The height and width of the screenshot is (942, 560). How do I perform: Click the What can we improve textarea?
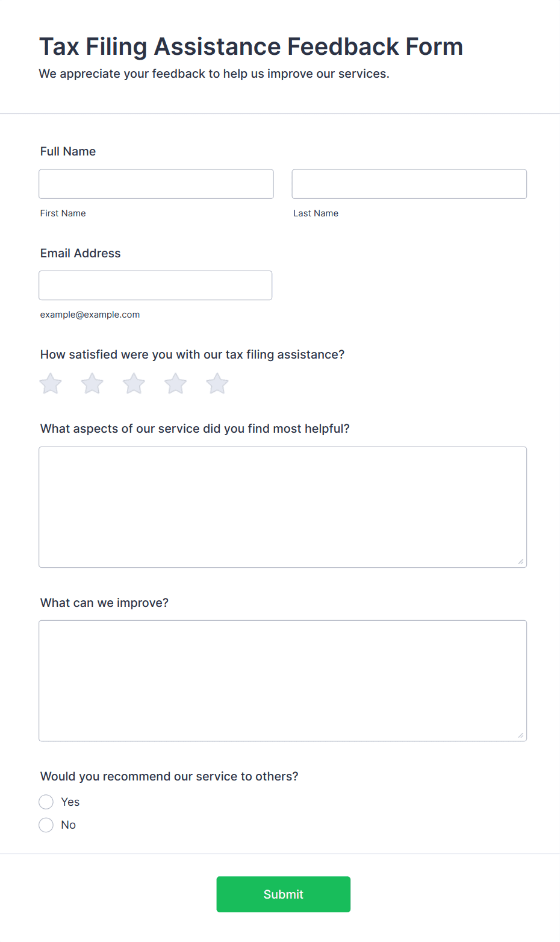[x=282, y=680]
